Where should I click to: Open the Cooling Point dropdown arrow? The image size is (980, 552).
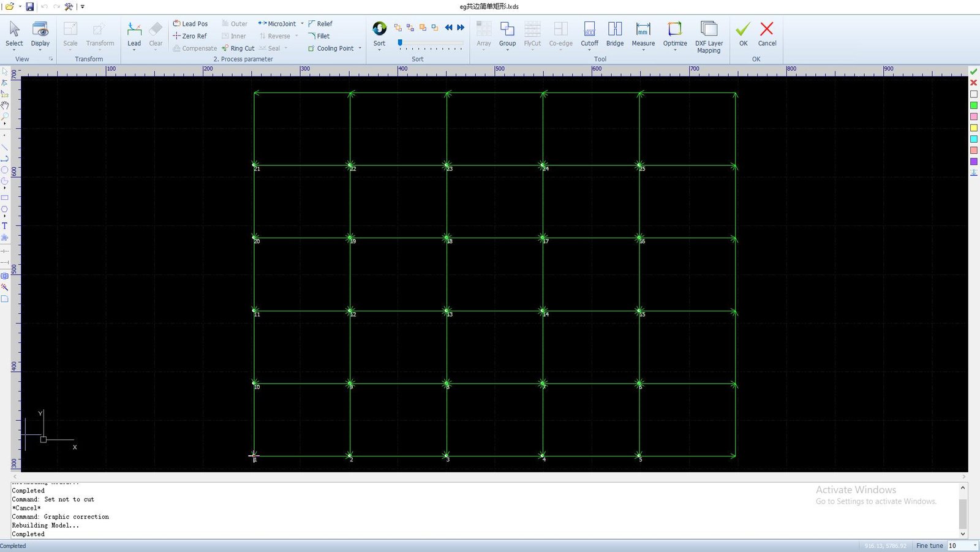pos(360,48)
